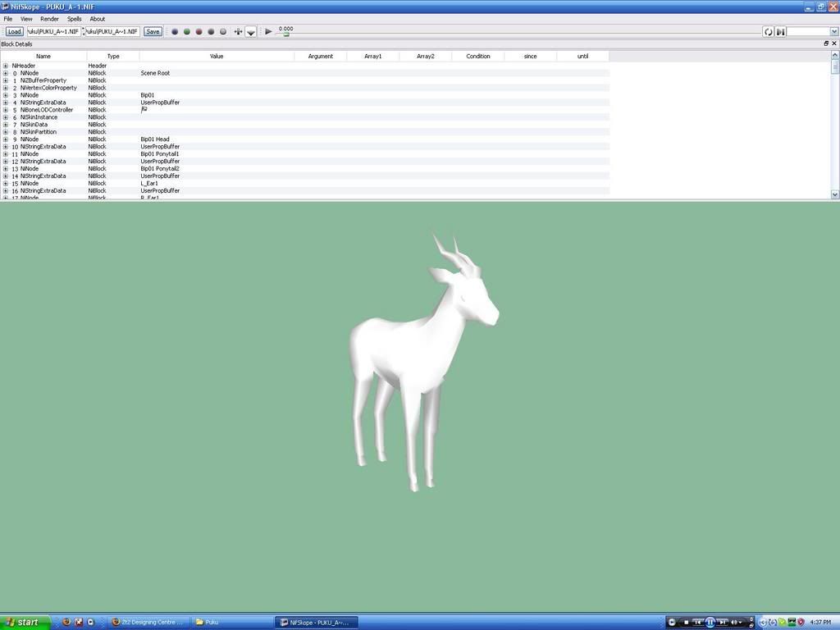Click the blue view sphere icon
The width and height of the screenshot is (840, 630).
coord(175,32)
